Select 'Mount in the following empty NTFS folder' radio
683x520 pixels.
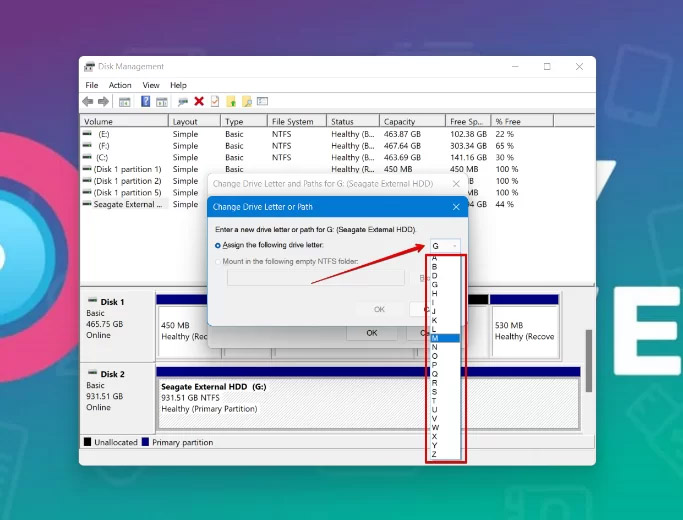click(x=218, y=262)
